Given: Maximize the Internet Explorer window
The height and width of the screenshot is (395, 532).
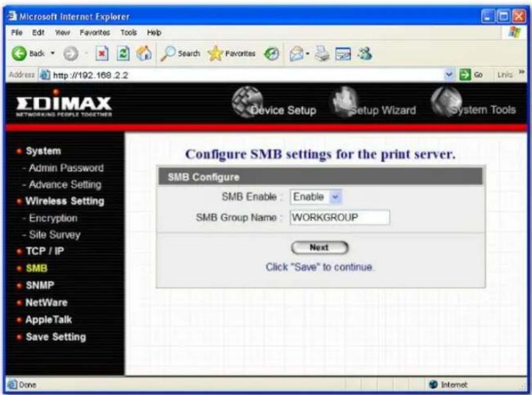Looking at the screenshot, I should 503,16.
